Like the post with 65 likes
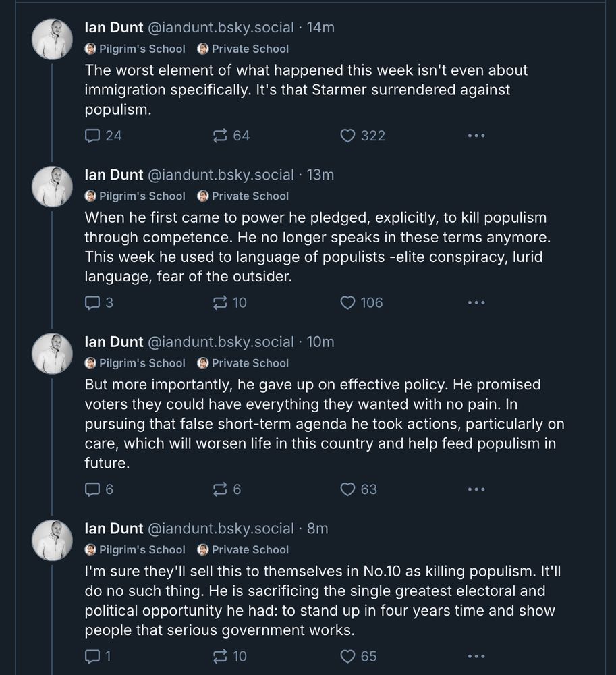Screen dimensions: 616x675 (347, 656)
